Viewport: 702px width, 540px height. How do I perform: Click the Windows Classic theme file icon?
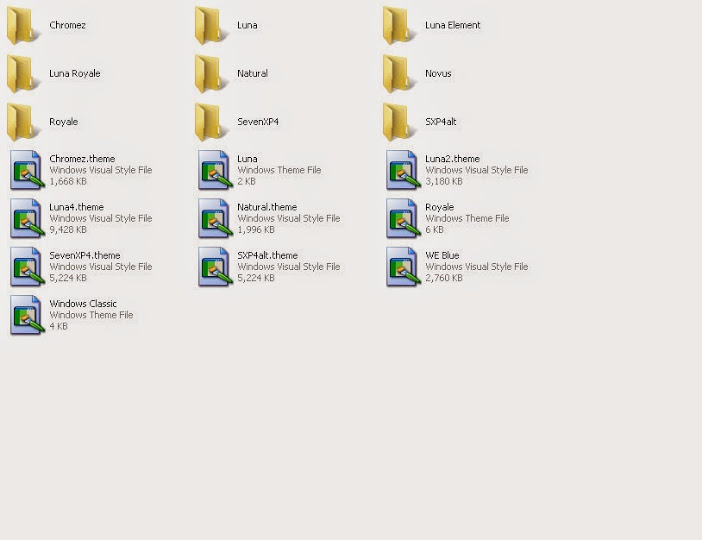[x=27, y=315]
